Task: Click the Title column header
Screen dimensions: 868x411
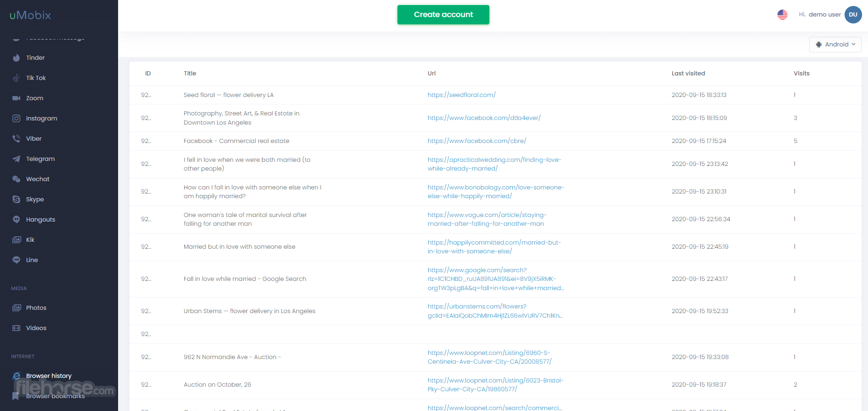Action: click(x=190, y=74)
